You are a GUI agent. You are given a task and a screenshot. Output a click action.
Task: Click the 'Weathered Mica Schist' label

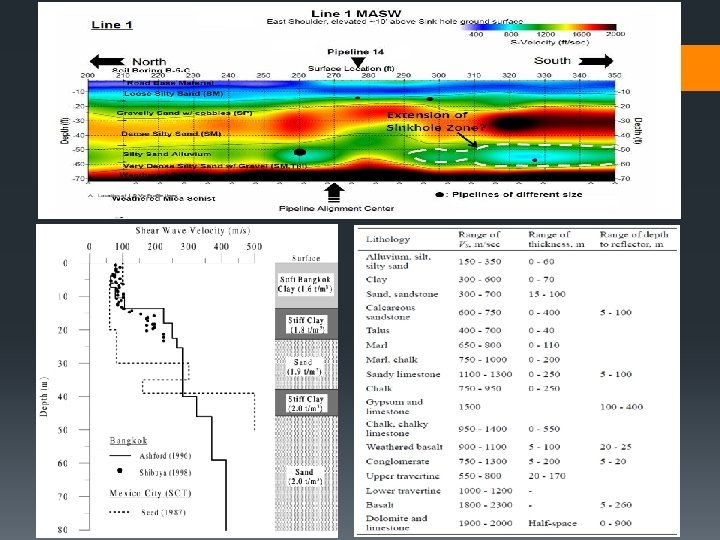point(163,198)
